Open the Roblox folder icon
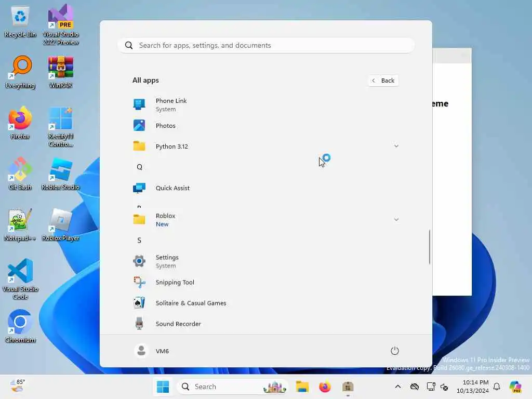Image resolution: width=532 pixels, height=399 pixels. [139, 220]
